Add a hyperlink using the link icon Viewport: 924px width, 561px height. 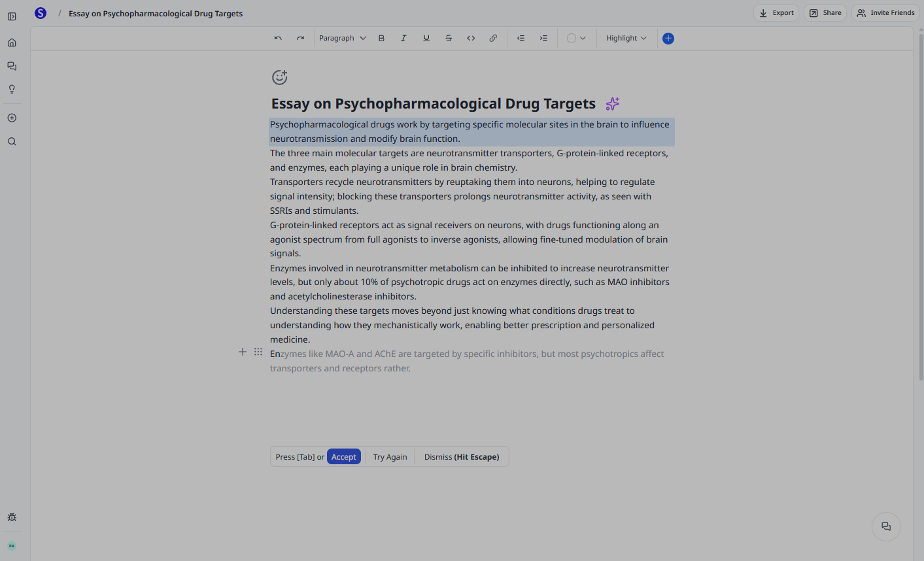click(x=492, y=38)
